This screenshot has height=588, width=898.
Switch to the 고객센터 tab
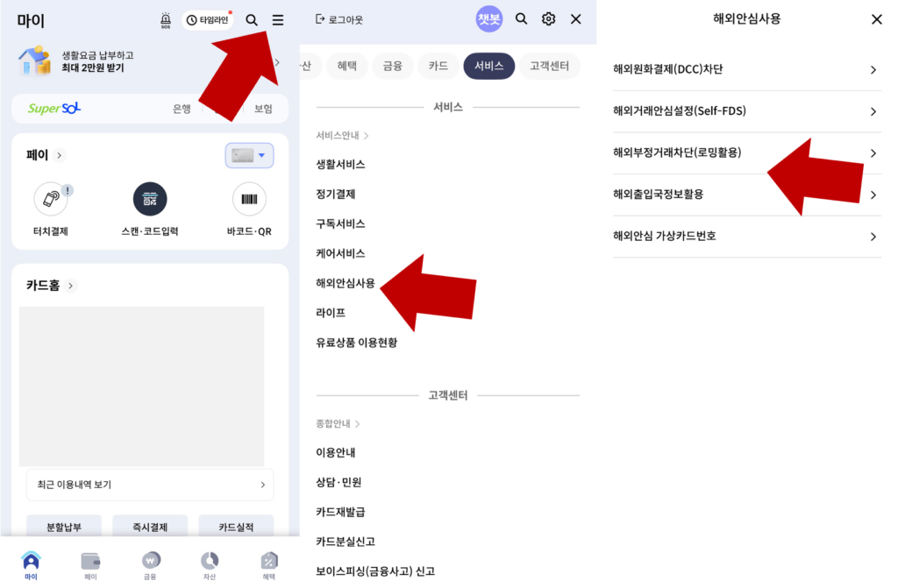(548, 65)
